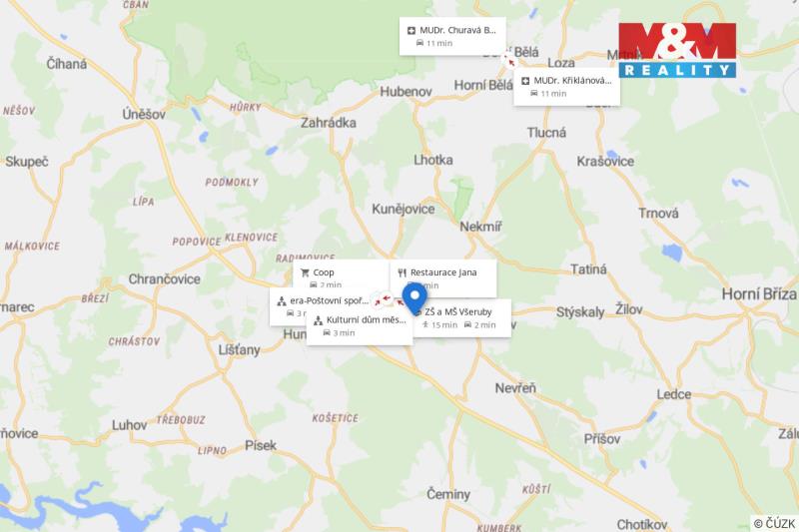Open the MUDr. Churavá info card
The image size is (799, 532).
tap(452, 36)
